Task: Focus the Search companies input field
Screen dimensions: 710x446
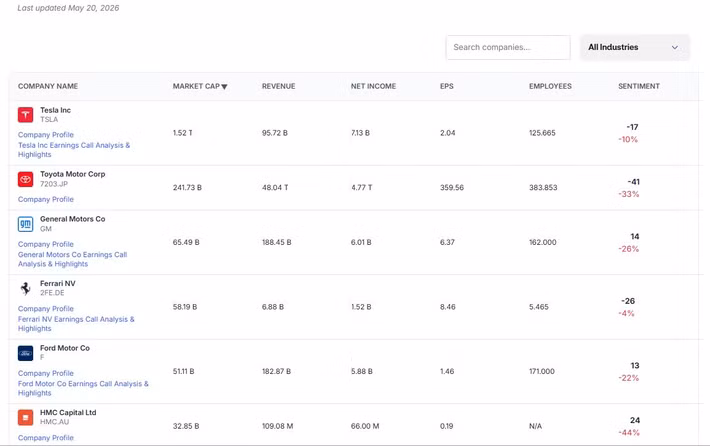Action: click(508, 47)
